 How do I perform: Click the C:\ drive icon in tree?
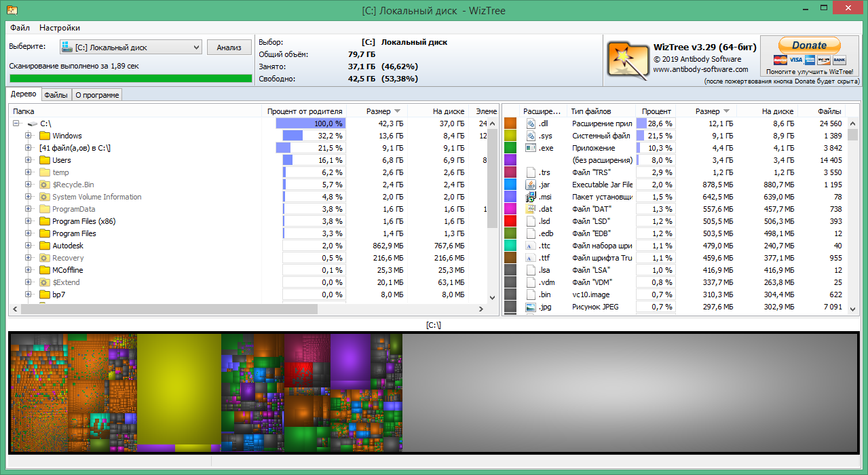33,123
